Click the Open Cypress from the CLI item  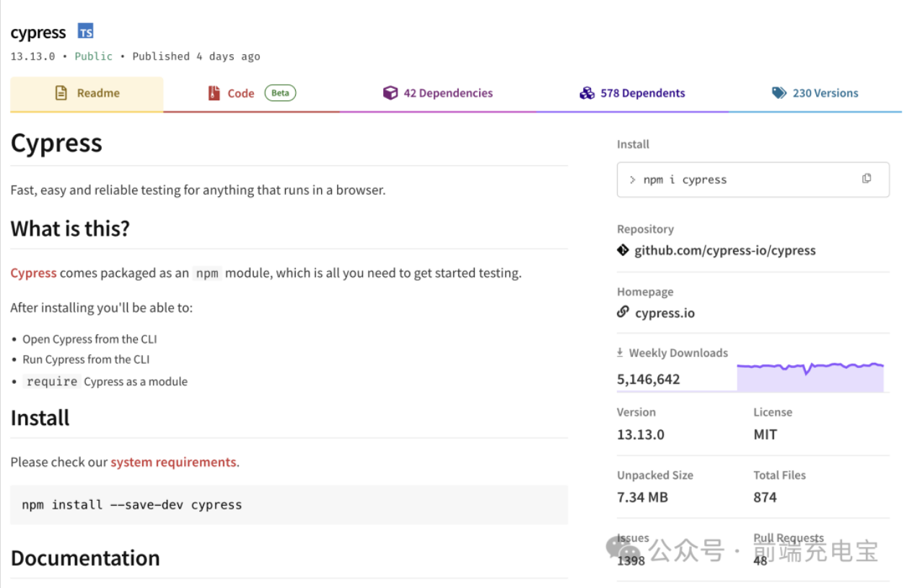(x=89, y=339)
